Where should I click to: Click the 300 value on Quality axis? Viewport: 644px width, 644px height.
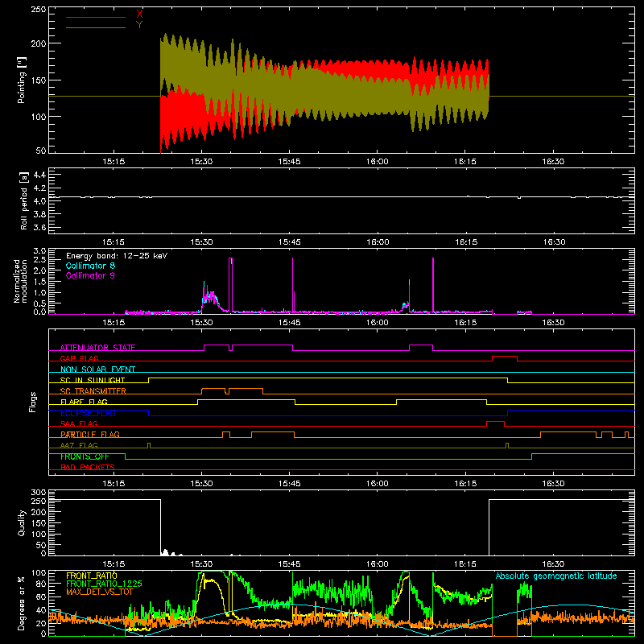[x=39, y=492]
